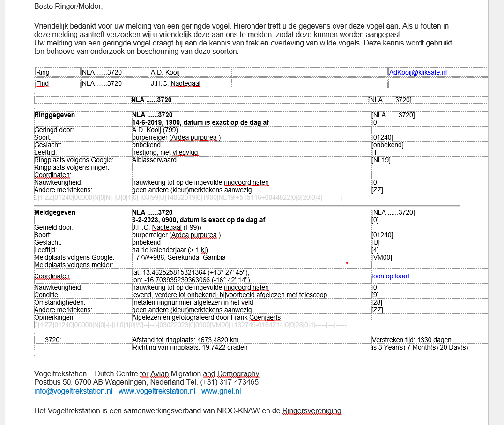Click the "Ringgegeven" section heading cell

55,115
